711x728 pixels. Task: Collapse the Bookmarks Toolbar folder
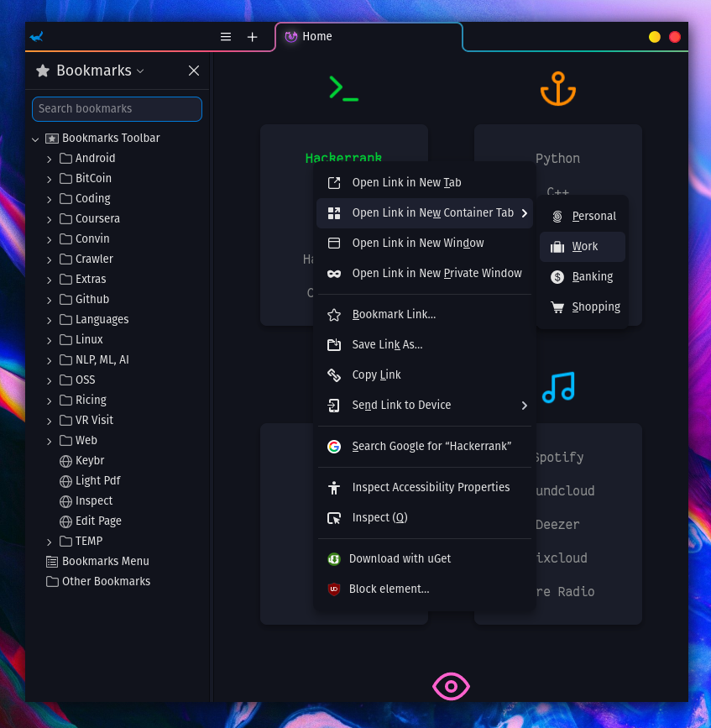coord(35,139)
